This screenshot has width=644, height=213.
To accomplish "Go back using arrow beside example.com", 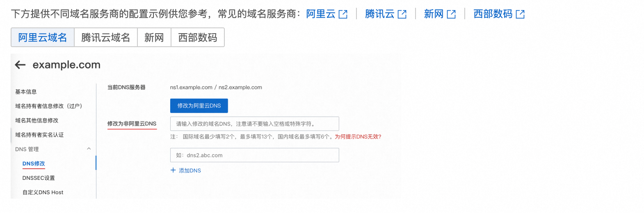I will point(20,65).
